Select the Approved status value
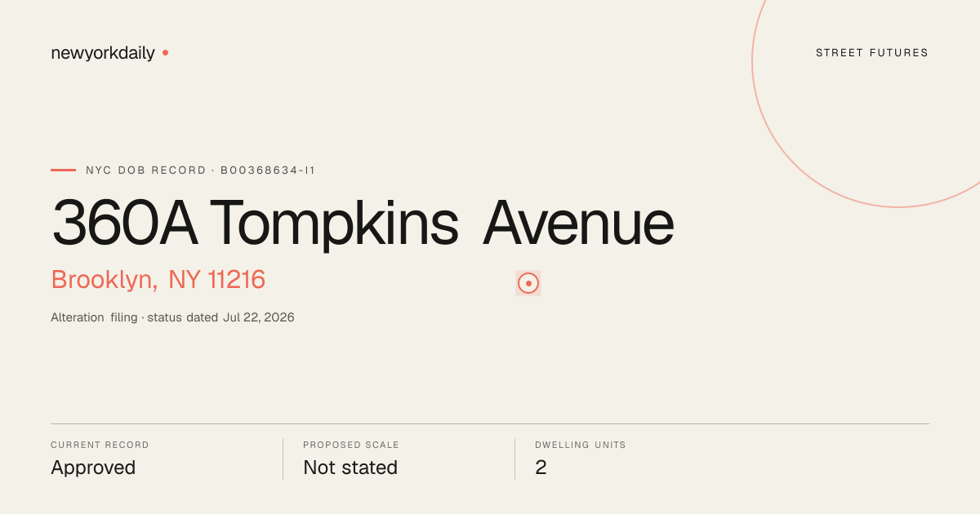Screen dimensions: 980x514 click(x=93, y=467)
